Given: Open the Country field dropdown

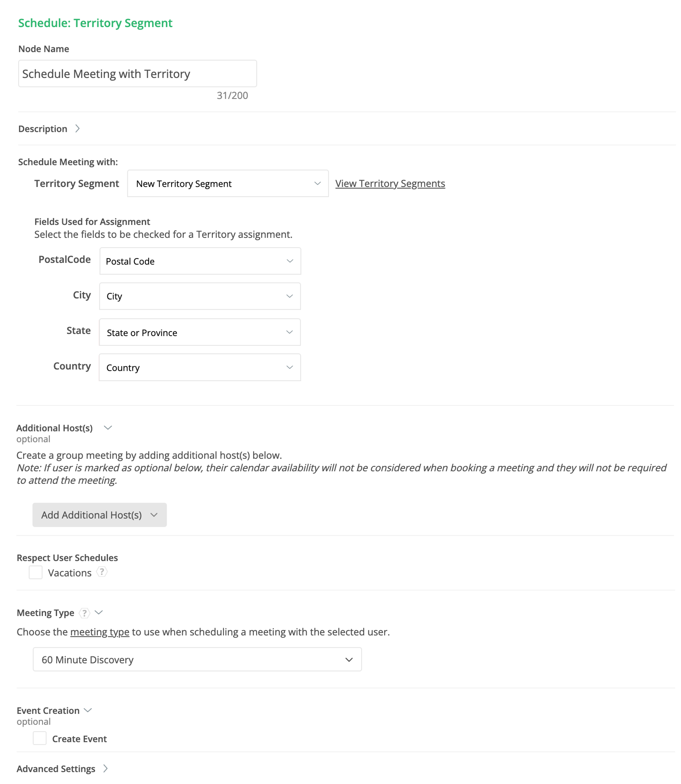Looking at the screenshot, I should [x=200, y=367].
